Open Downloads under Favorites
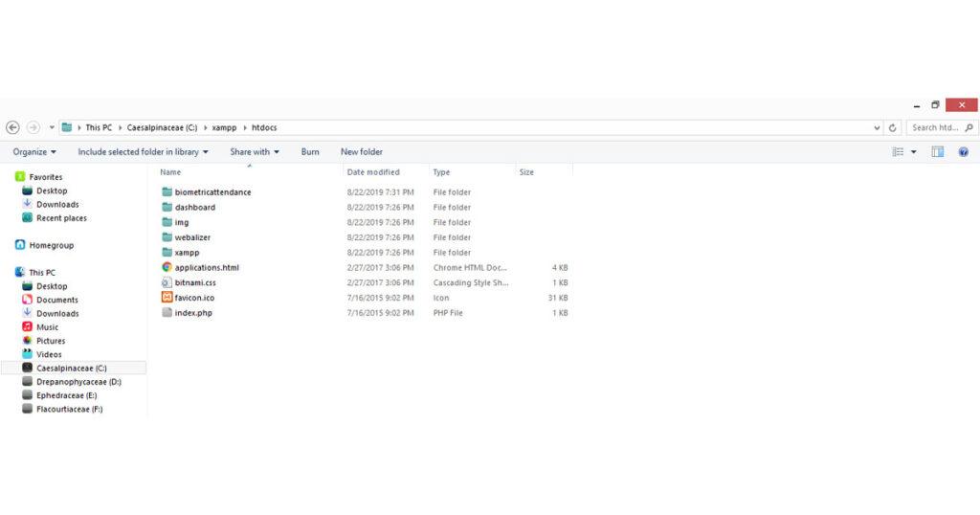 click(x=57, y=205)
